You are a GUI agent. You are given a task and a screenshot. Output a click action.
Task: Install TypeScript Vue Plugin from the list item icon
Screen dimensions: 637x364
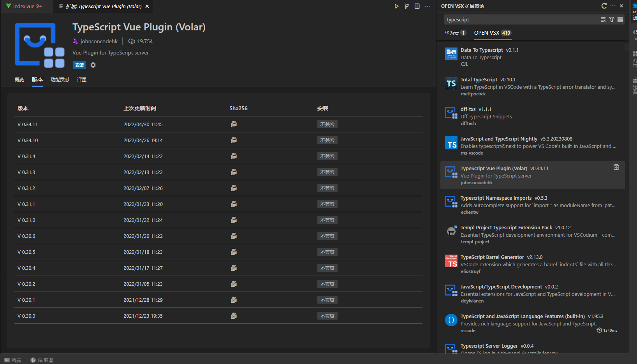(616, 167)
